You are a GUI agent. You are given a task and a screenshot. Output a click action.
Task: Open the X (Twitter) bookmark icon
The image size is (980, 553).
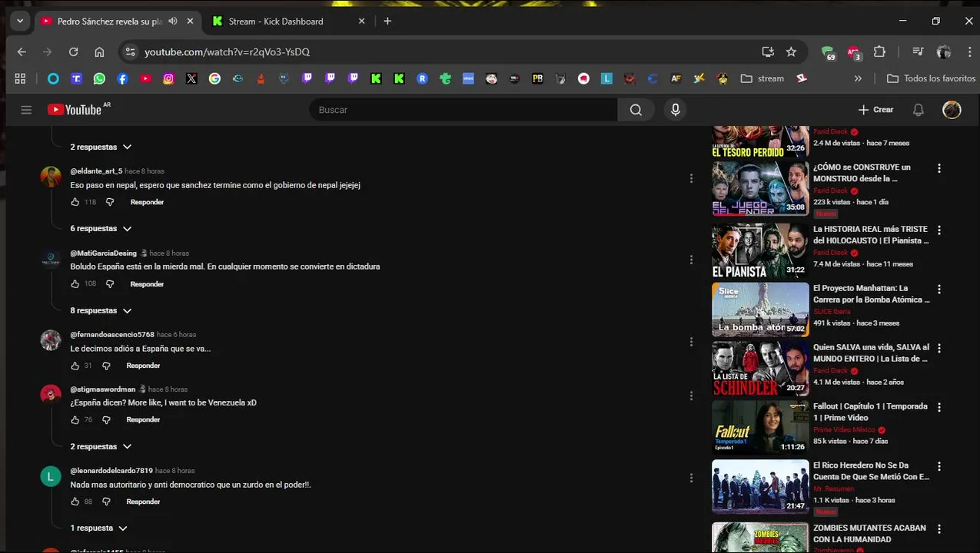191,78
